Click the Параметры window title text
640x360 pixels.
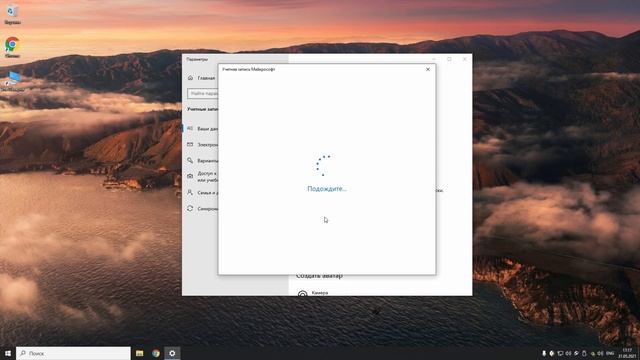(197, 59)
